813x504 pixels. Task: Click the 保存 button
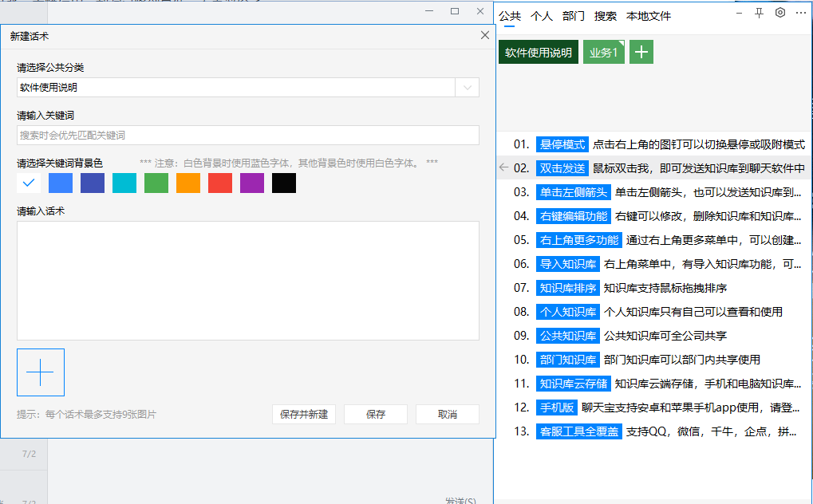376,415
